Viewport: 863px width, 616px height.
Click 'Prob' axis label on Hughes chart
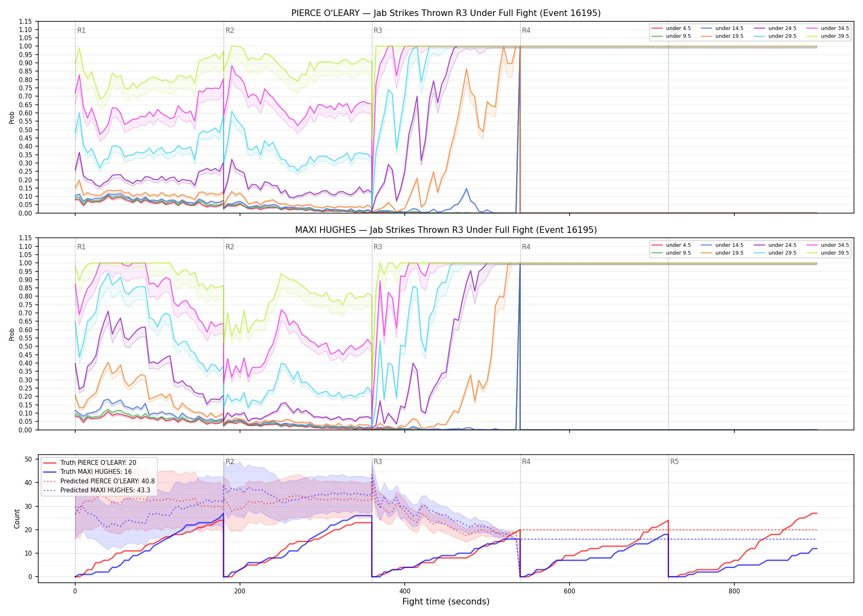pos(12,334)
